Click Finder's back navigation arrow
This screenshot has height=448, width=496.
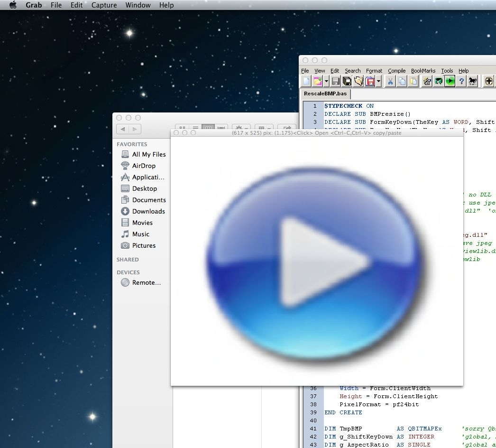[123, 129]
